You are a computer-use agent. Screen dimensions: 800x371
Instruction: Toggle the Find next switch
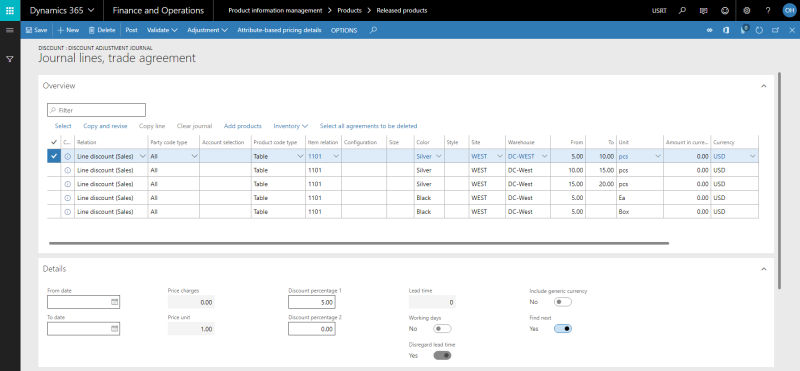[563, 329]
